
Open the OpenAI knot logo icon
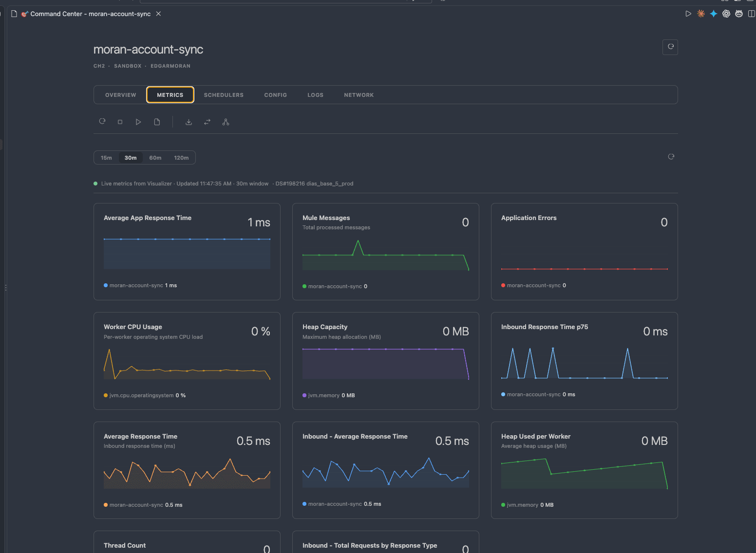click(x=726, y=14)
